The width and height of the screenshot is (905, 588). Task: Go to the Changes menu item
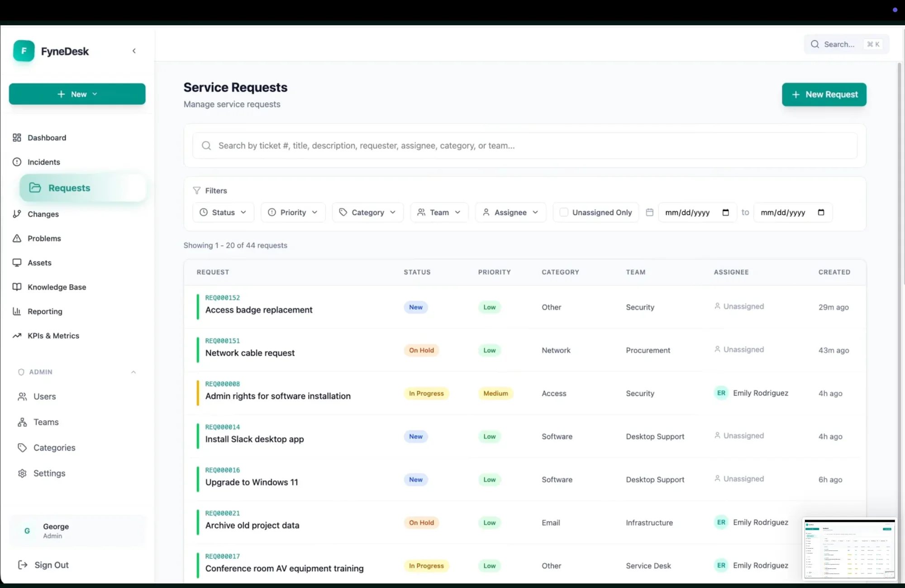click(43, 214)
